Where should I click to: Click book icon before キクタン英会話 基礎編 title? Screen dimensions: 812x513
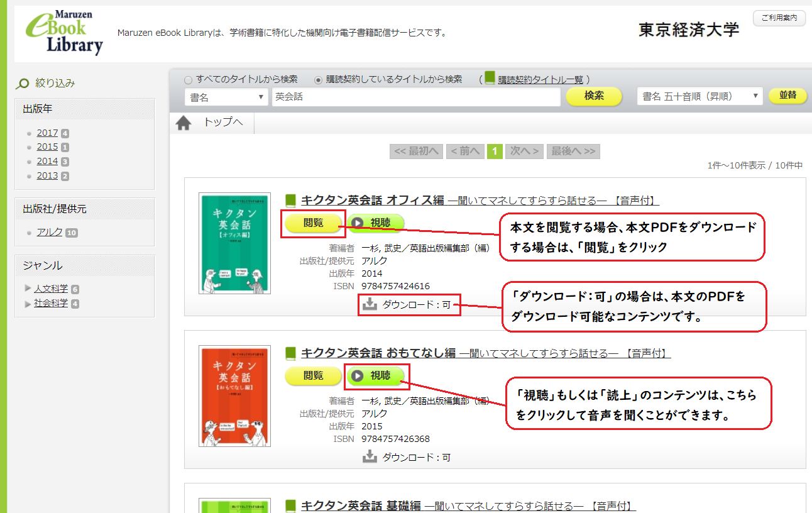290,506
